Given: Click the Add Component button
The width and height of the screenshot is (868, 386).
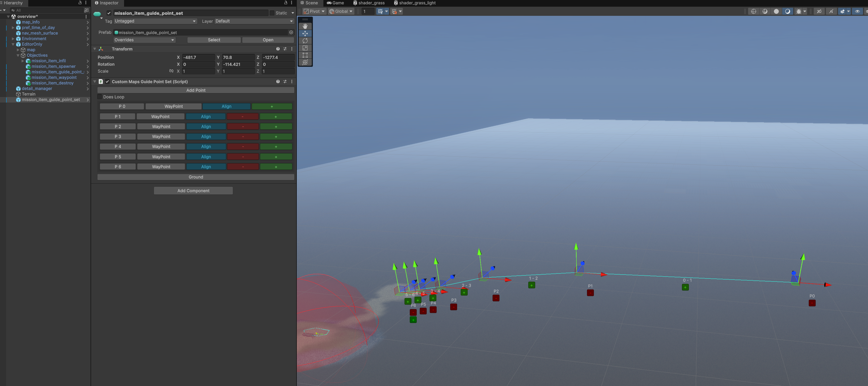Looking at the screenshot, I should tap(193, 191).
